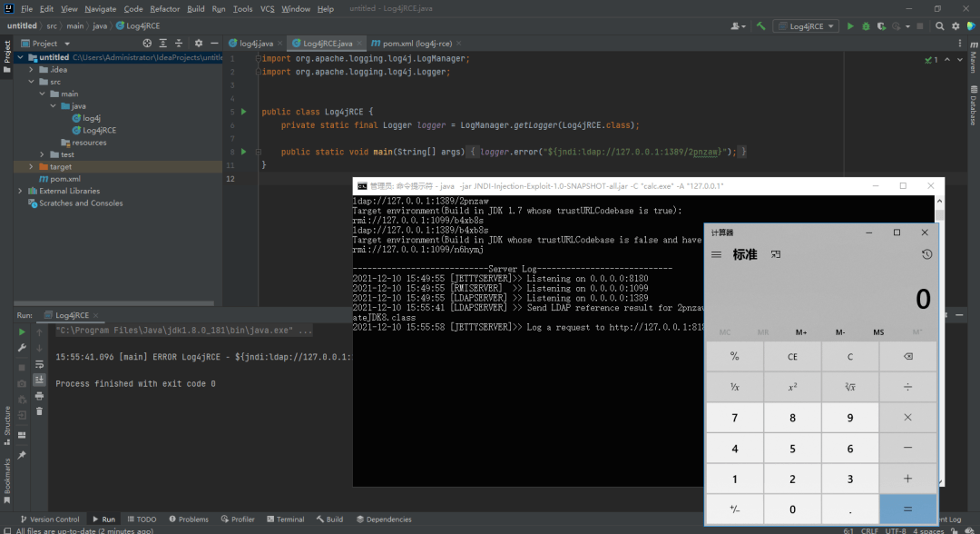Toggle the pin tab icon in Run panel
Screen dimensions: 980x534
(22, 455)
